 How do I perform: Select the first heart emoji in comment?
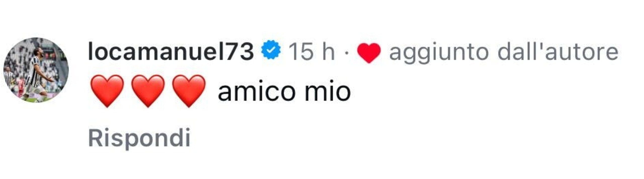(x=107, y=91)
